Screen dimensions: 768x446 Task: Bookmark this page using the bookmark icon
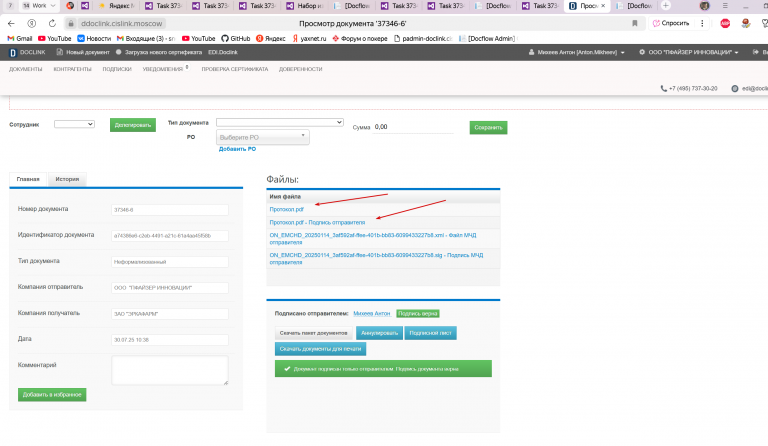pos(635,23)
